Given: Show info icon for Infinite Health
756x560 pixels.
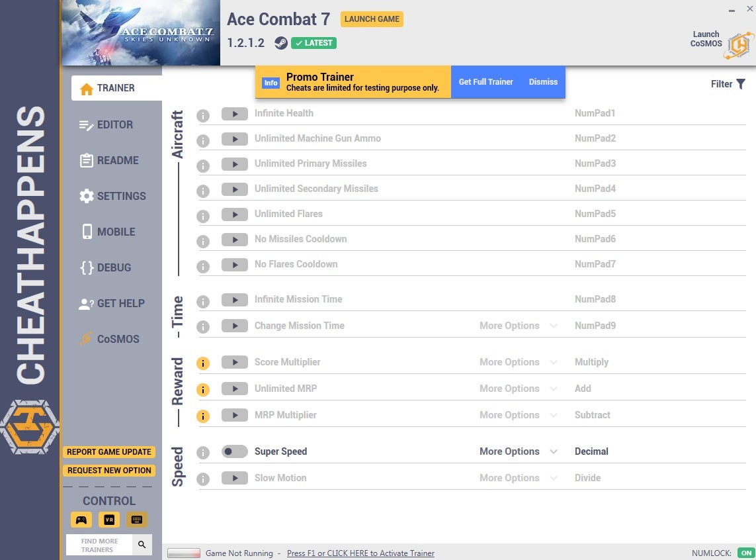Looking at the screenshot, I should pos(203,116).
